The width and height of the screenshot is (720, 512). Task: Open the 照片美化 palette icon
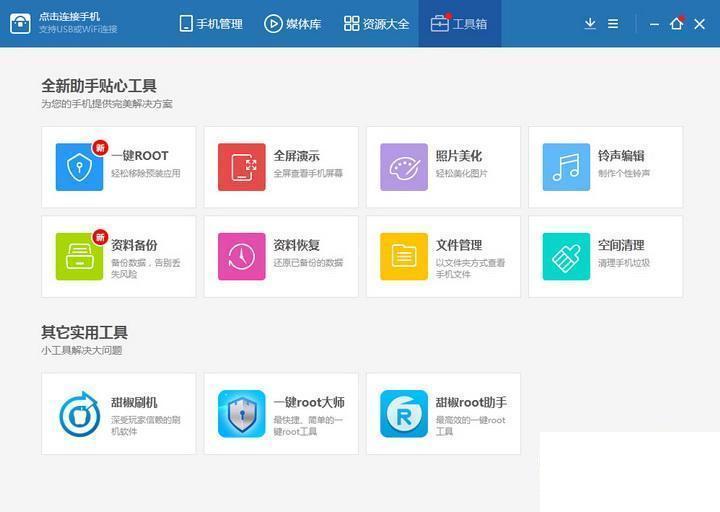click(404, 167)
